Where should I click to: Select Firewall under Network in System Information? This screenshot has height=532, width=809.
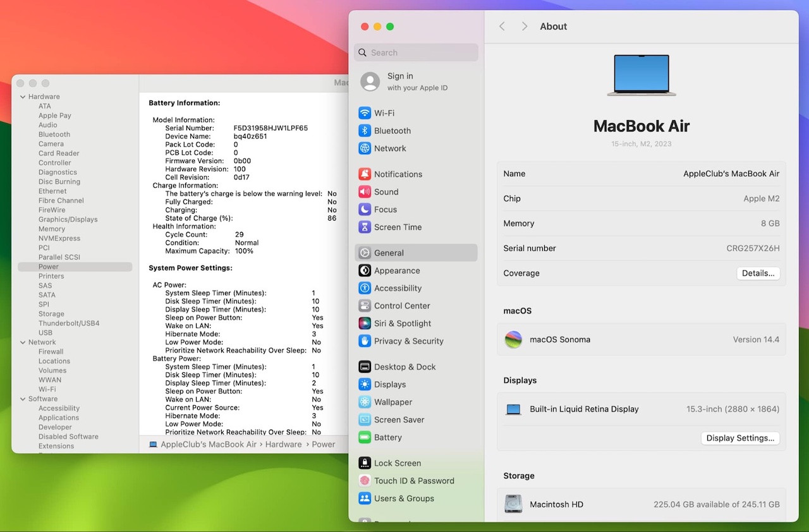pyautogui.click(x=51, y=352)
